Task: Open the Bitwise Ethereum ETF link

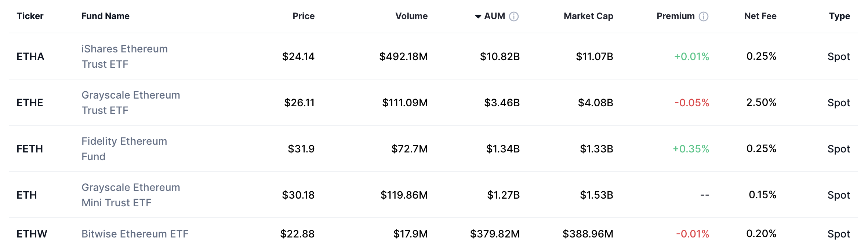Action: [135, 233]
